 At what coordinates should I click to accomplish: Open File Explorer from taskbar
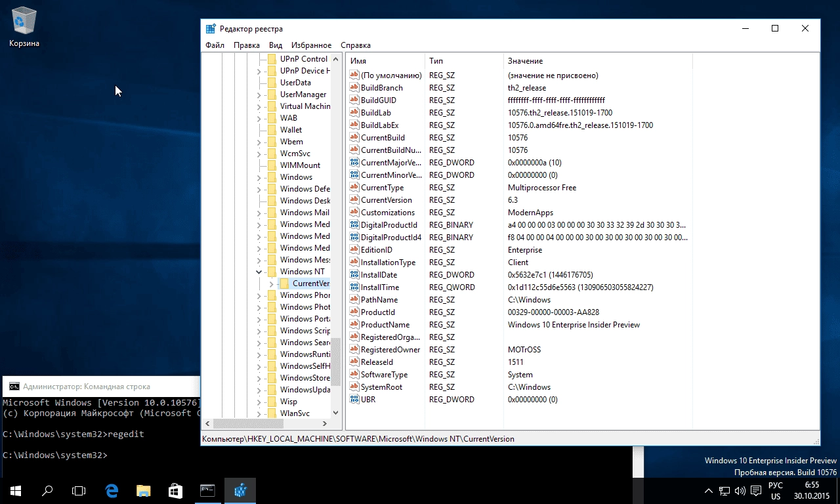pyautogui.click(x=143, y=490)
